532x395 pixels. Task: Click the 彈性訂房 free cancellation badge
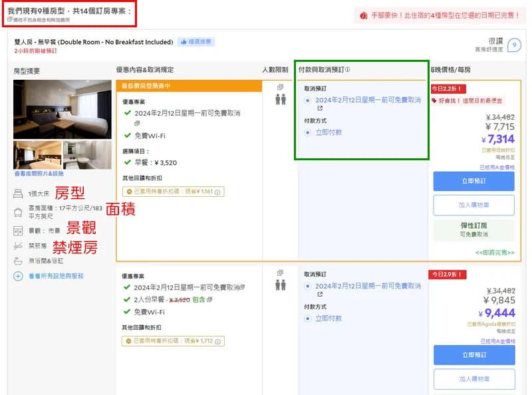[x=473, y=229]
